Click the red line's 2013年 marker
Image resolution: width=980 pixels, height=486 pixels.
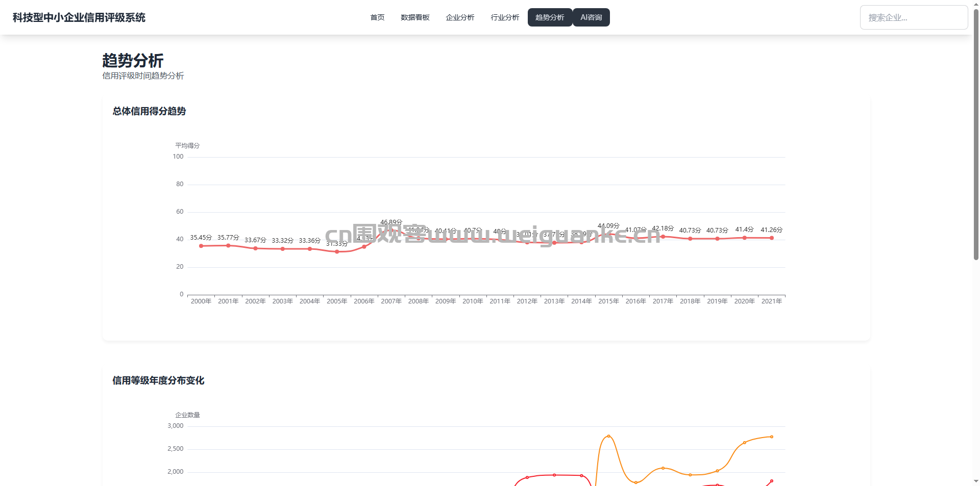(x=554, y=475)
